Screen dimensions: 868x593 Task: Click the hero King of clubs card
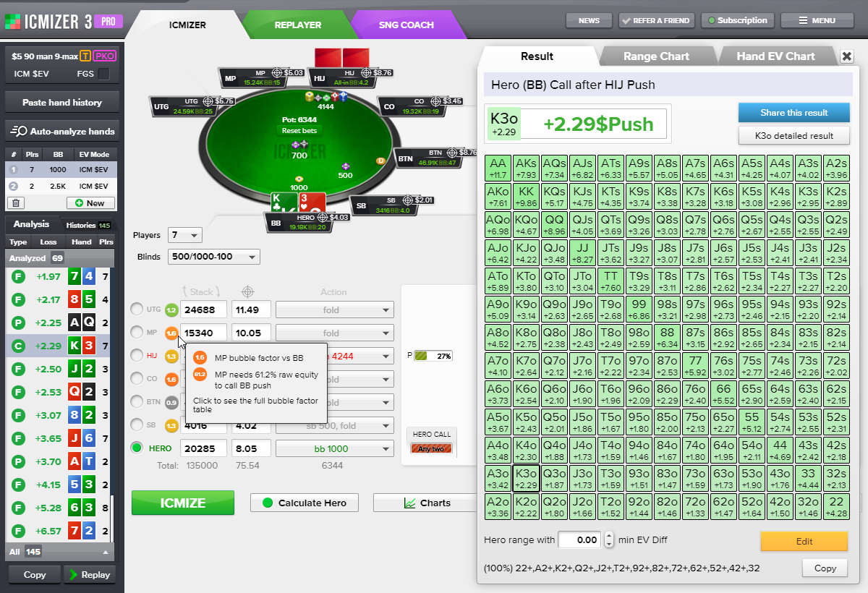[x=284, y=203]
